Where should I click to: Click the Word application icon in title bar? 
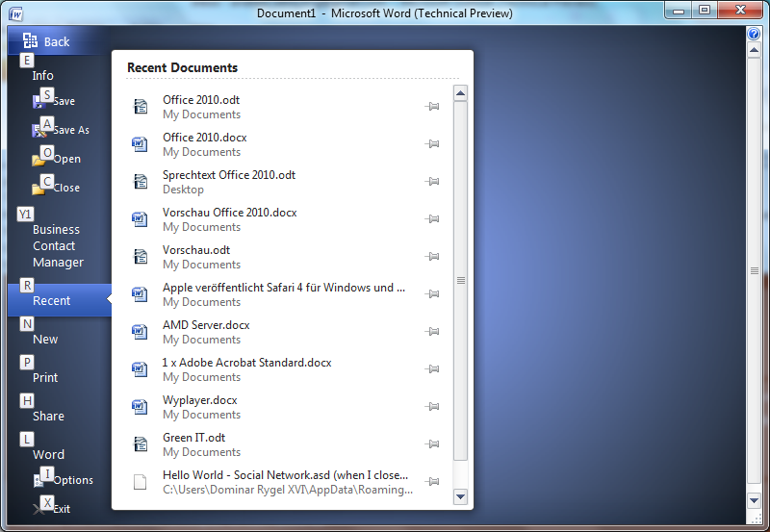[15, 13]
